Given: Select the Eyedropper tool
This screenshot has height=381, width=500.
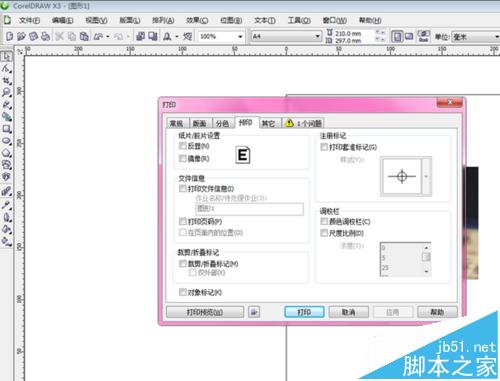Looking at the screenshot, I should click(6, 205).
